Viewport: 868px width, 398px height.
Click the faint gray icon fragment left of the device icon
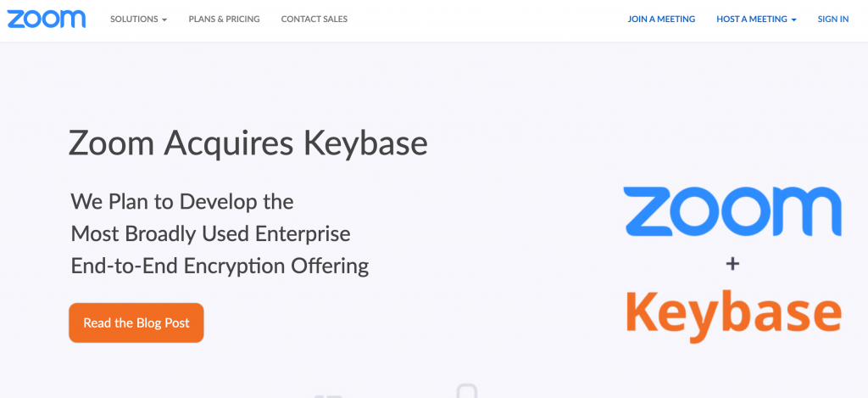coord(329,395)
